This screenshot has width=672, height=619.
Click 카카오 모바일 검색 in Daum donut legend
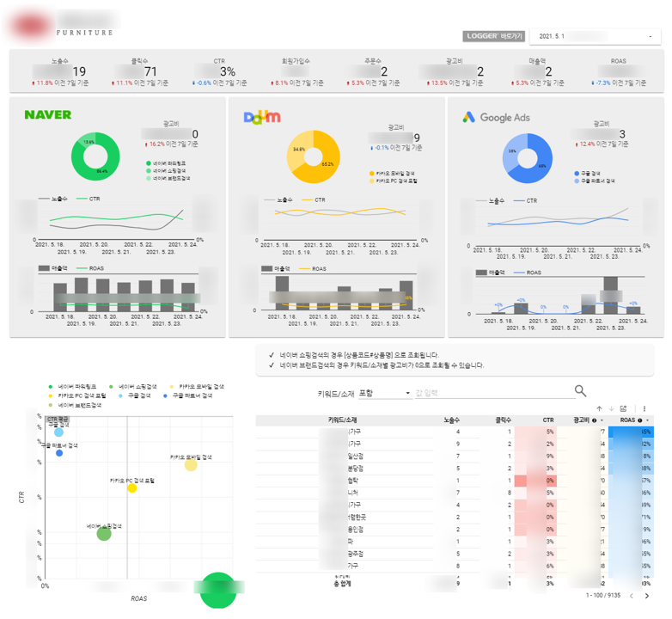392,174
